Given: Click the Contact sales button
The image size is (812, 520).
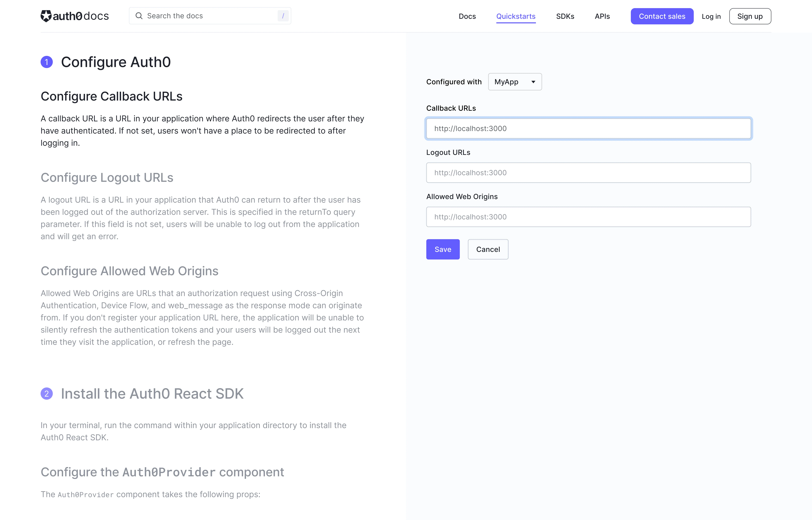Looking at the screenshot, I should (x=662, y=16).
